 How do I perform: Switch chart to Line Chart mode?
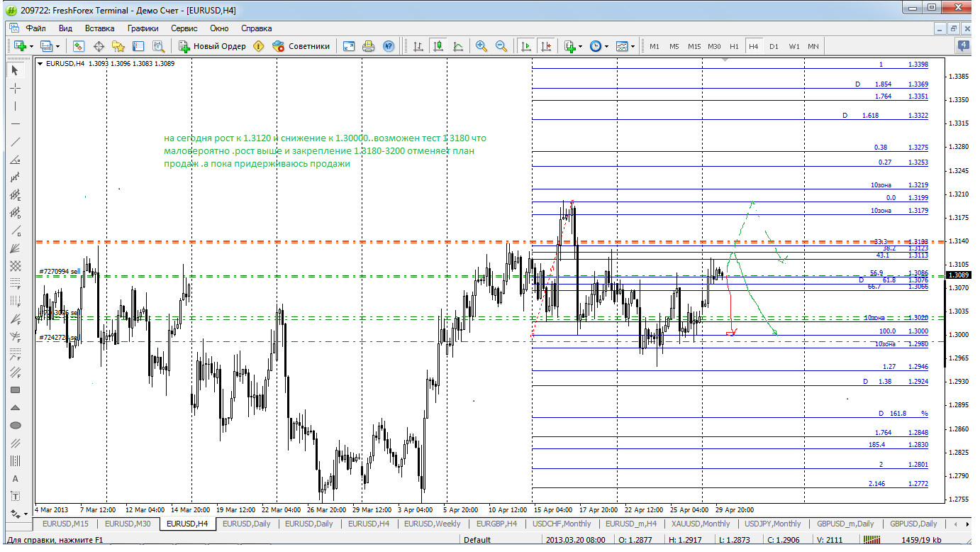coord(458,46)
